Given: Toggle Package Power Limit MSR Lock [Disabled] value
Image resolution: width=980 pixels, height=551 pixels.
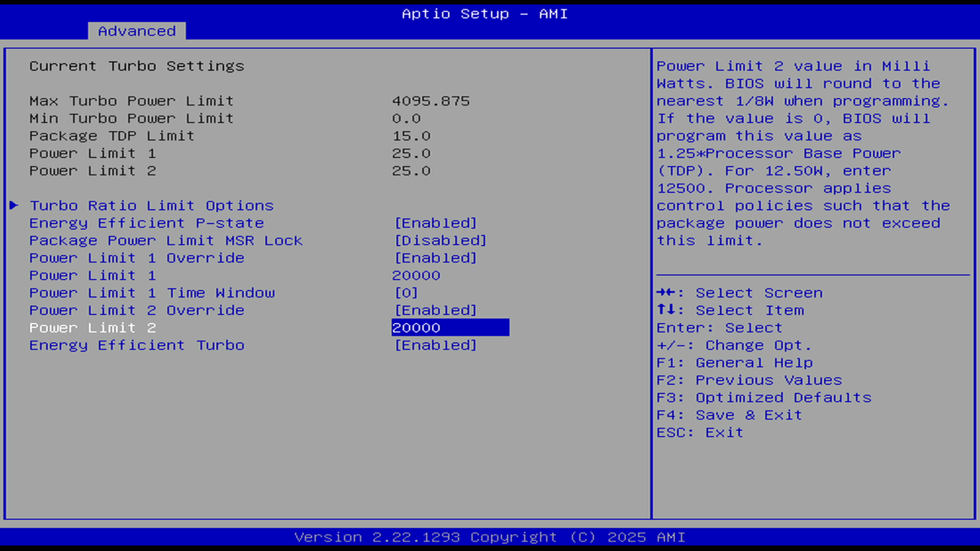Looking at the screenshot, I should tap(440, 241).
